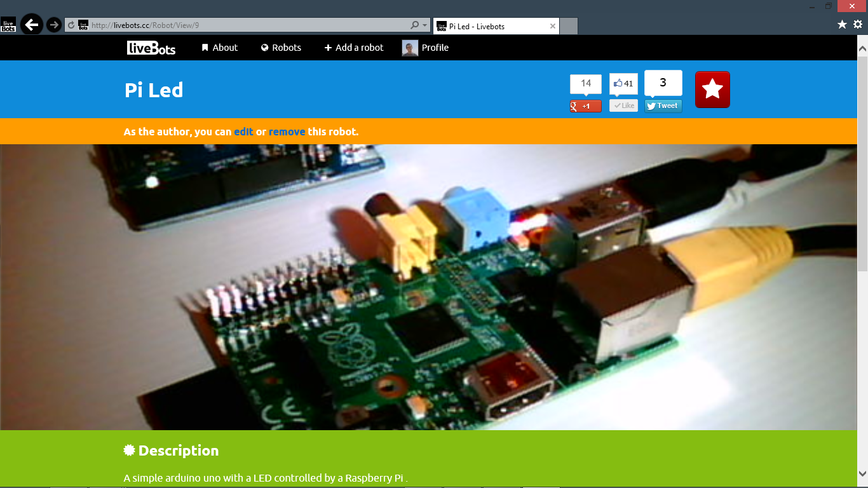
Task: Click the remove link for this robot
Action: [287, 132]
